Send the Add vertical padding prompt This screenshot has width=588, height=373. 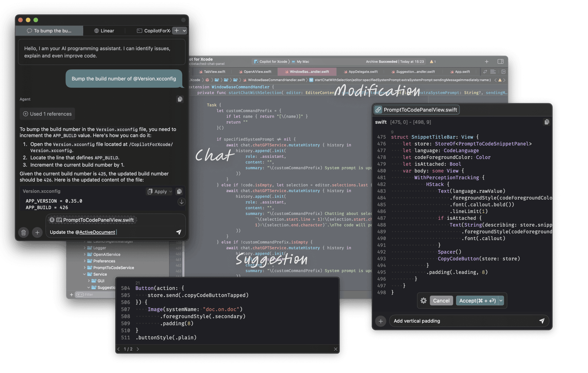(x=542, y=321)
